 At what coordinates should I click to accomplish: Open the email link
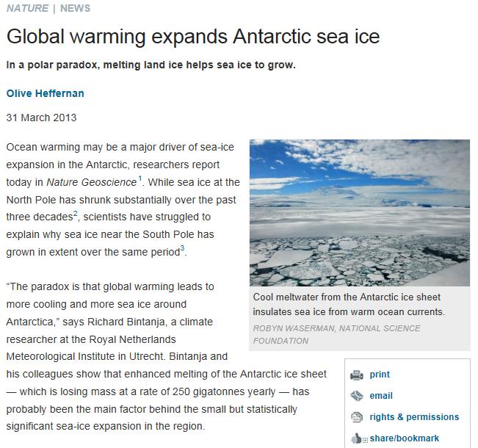(x=381, y=396)
